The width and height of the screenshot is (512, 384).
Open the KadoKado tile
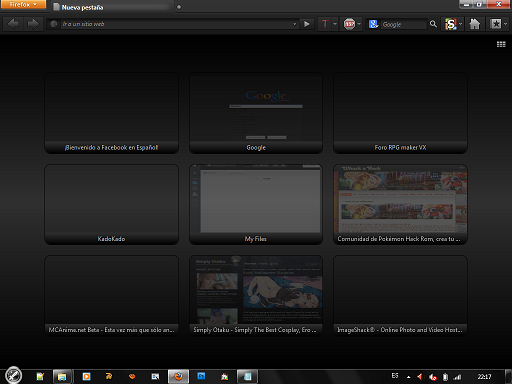coord(111,204)
